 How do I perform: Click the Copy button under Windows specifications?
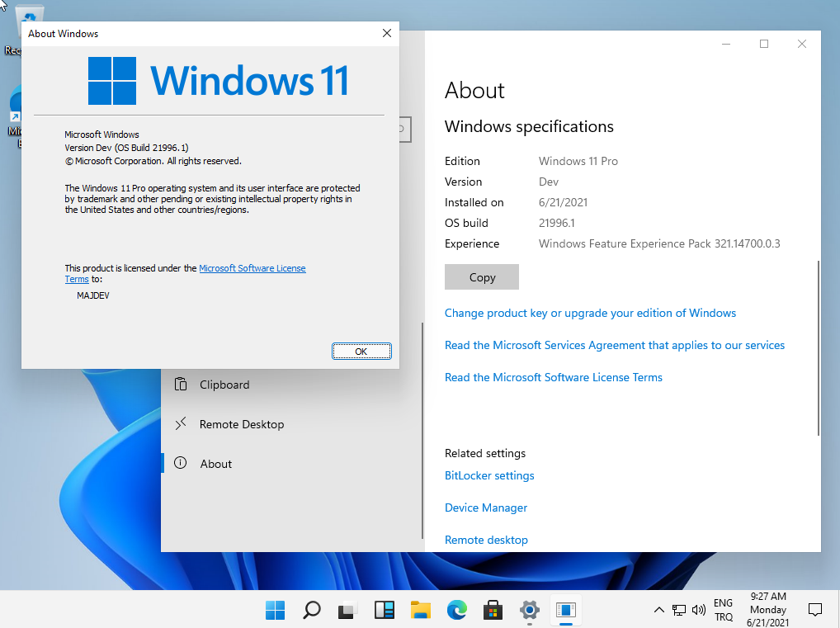point(482,277)
